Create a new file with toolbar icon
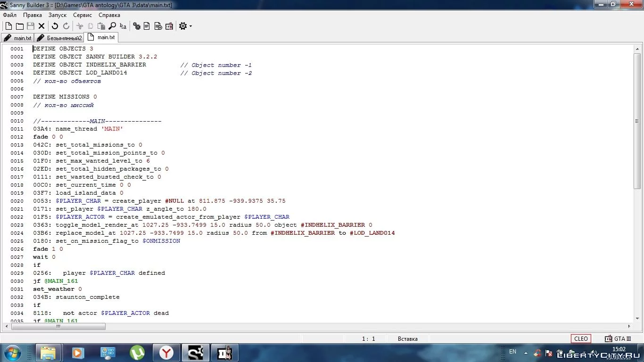Viewport: 644px width, 362px height. pyautogui.click(x=8, y=26)
